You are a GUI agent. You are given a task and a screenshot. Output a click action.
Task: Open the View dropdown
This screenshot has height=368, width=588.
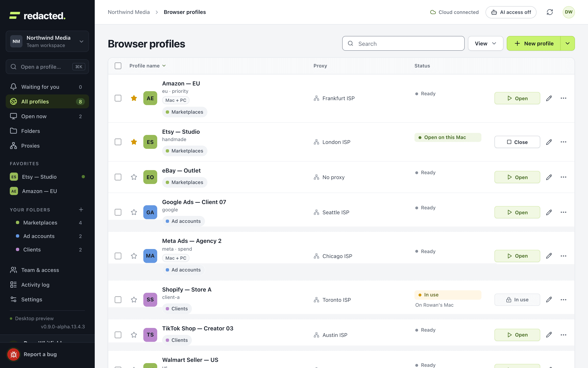pos(486,44)
